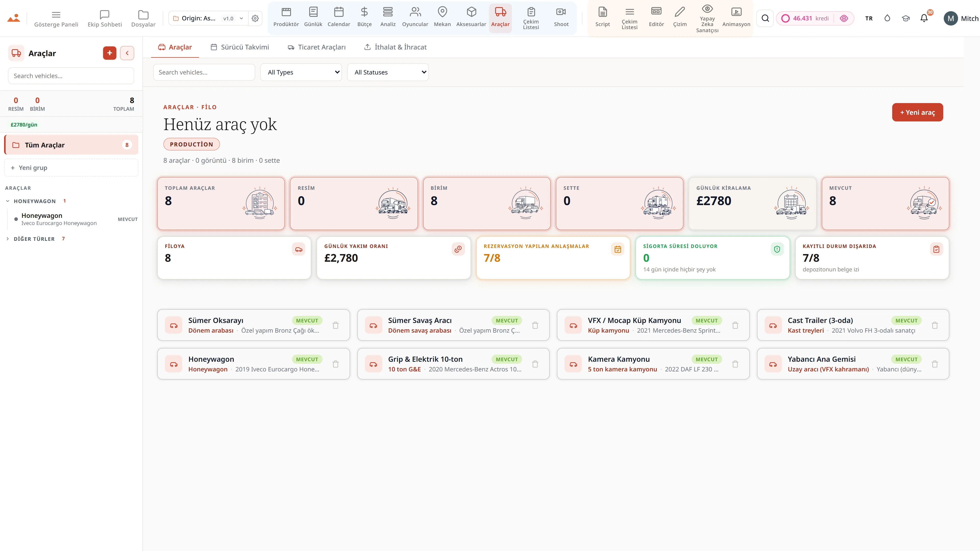Toggle credits visibility eye icon
980x551 pixels.
[x=844, y=18]
